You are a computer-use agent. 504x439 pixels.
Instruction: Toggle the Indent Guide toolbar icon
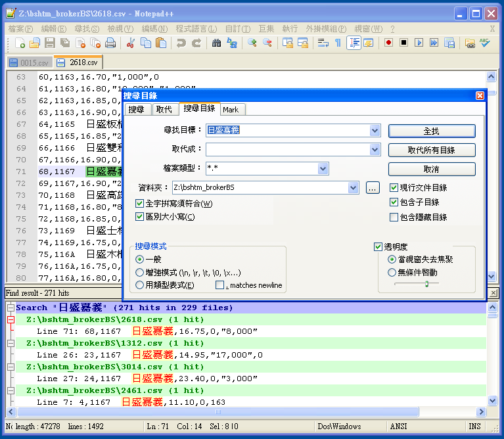pyautogui.click(x=354, y=43)
